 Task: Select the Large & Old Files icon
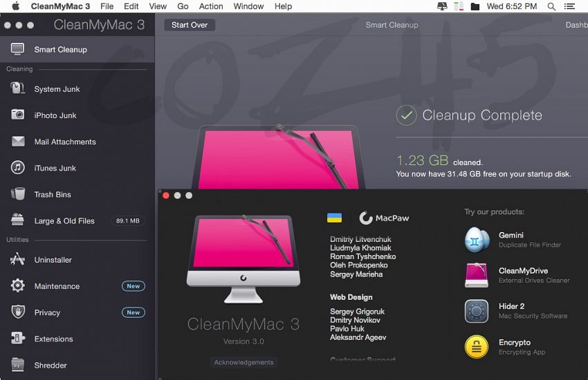point(17,220)
